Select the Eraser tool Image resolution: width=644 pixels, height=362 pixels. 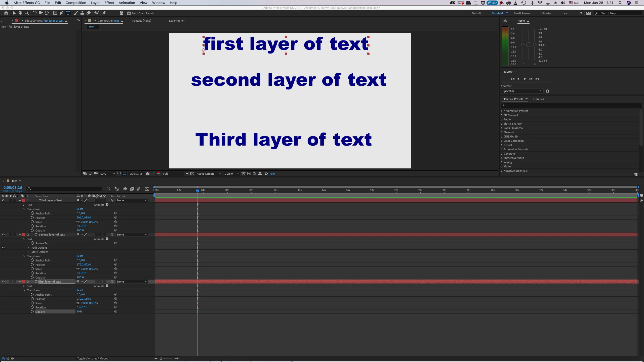pos(89,13)
